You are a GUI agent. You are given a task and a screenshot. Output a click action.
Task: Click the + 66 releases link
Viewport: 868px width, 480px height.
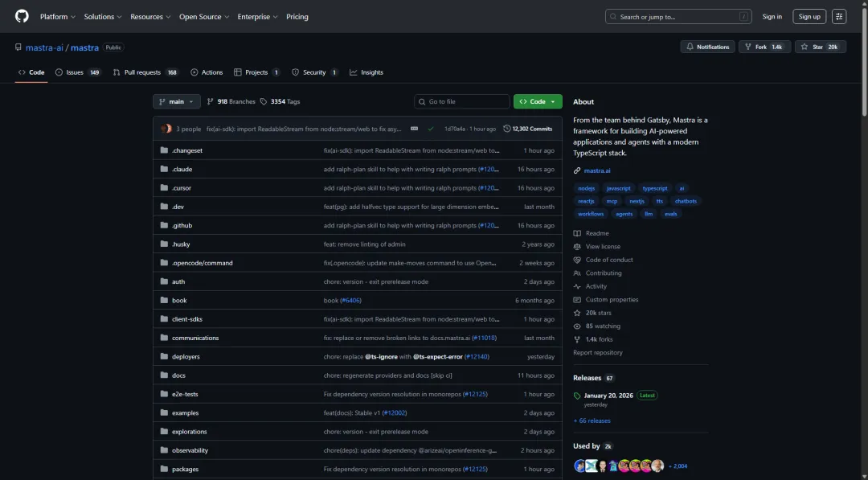pyautogui.click(x=592, y=421)
